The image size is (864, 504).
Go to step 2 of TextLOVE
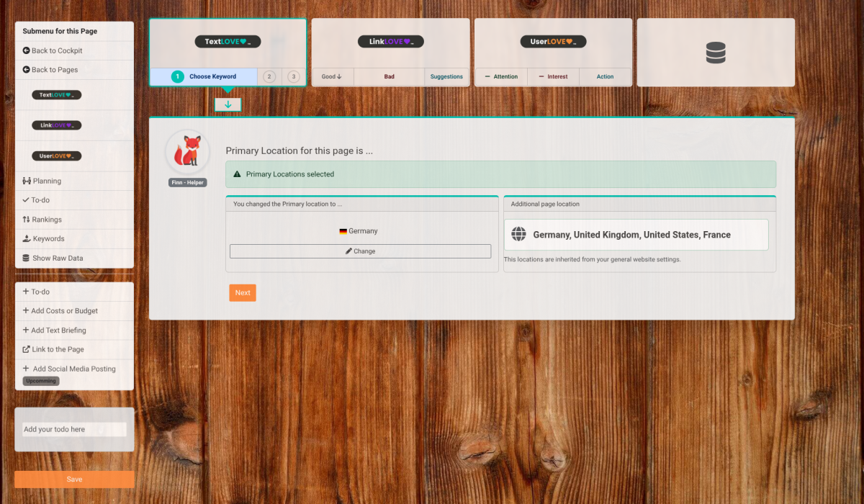[269, 76]
